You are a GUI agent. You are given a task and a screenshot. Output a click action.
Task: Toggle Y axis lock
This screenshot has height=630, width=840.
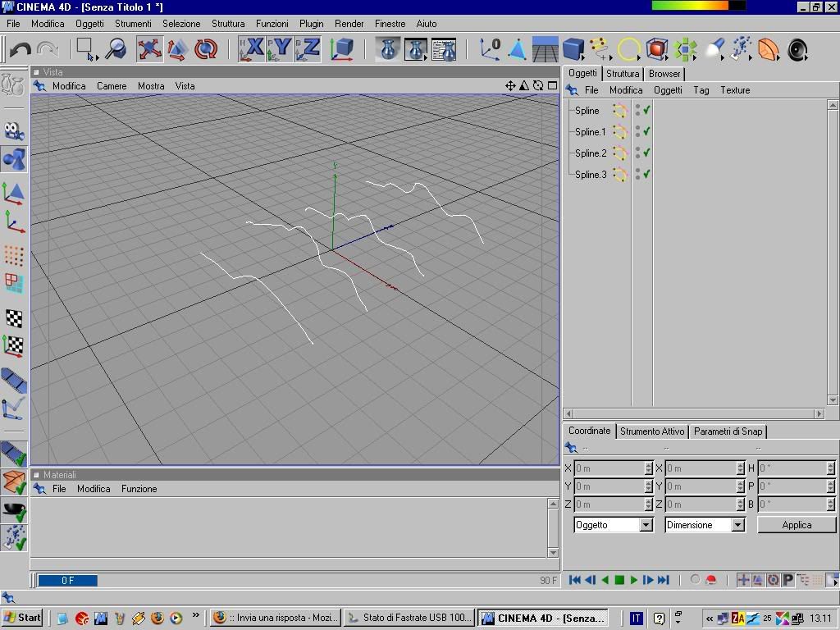click(279, 49)
